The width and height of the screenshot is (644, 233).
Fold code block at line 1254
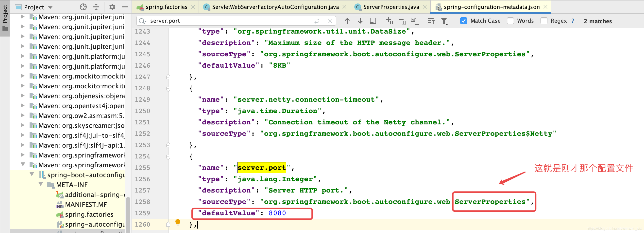pos(168,157)
